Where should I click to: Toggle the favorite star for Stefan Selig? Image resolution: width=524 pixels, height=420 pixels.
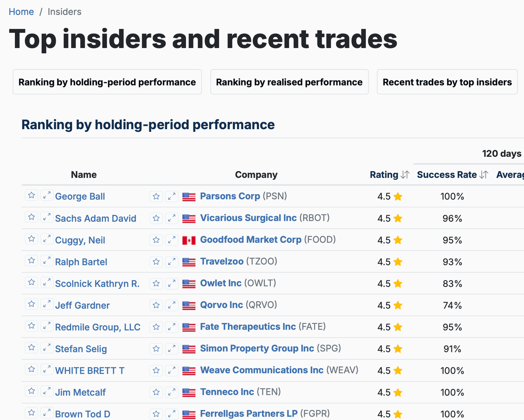31,348
